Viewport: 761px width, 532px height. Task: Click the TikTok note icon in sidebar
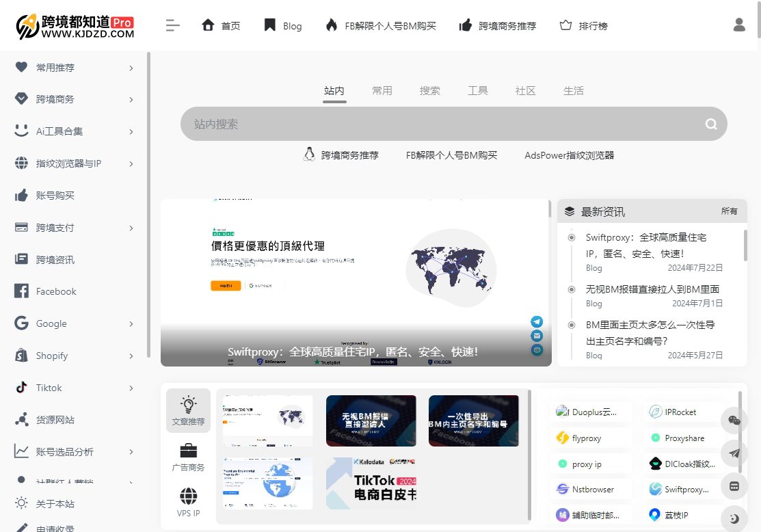[21, 387]
